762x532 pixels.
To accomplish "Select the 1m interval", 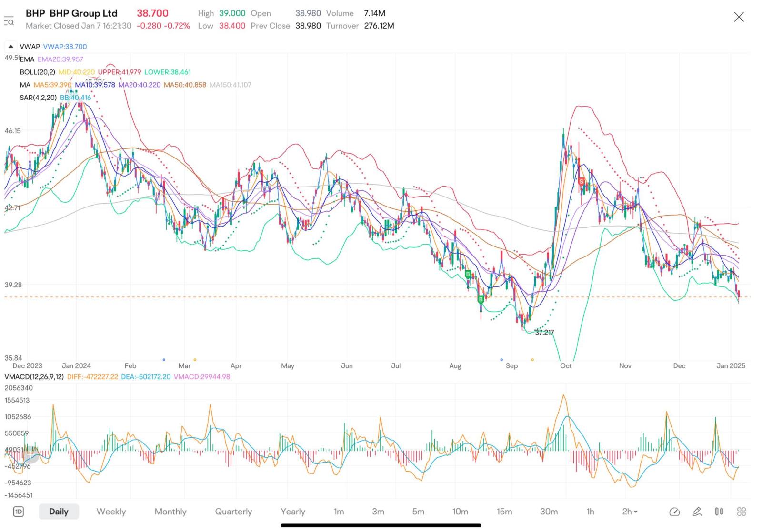I will pyautogui.click(x=339, y=512).
